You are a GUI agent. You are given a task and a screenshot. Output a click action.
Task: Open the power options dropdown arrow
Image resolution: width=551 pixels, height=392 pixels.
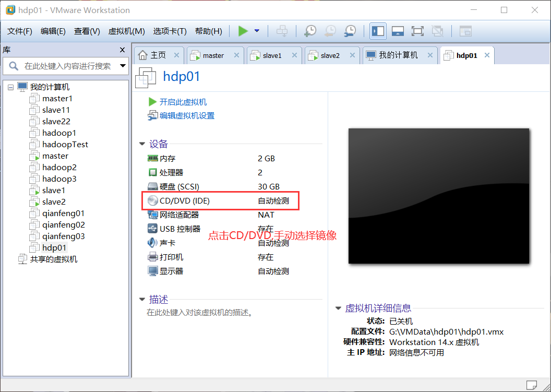click(257, 31)
